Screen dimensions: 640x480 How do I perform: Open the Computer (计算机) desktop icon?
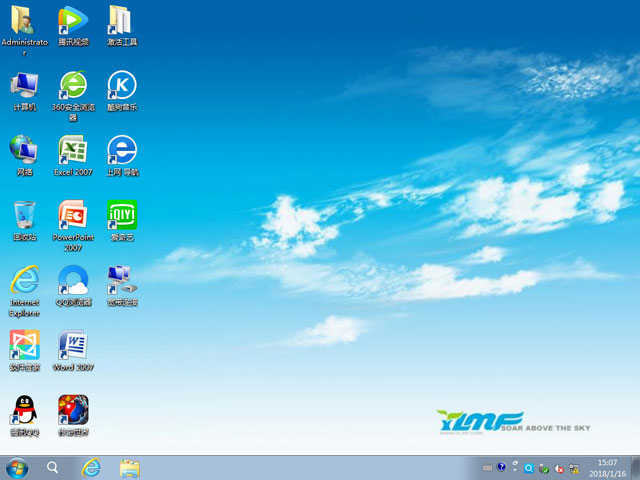(x=24, y=86)
